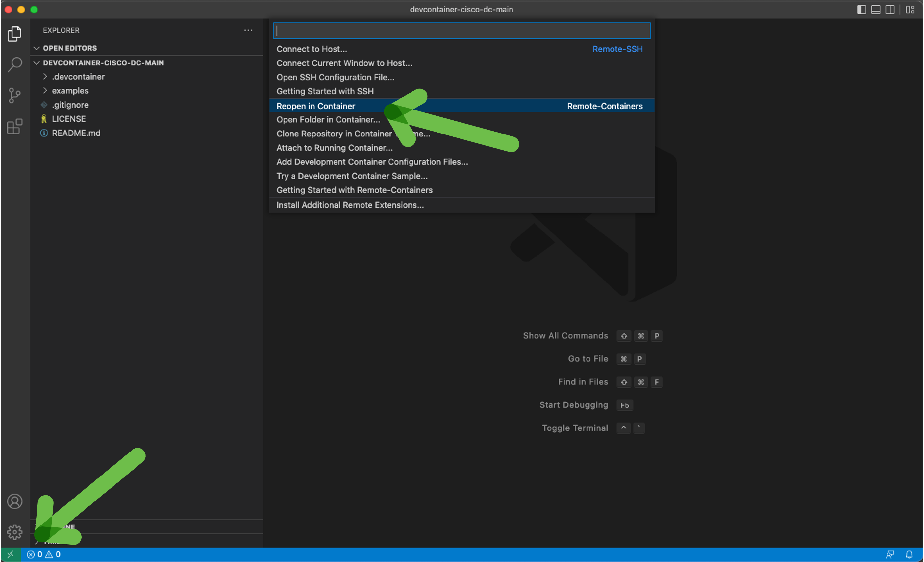Image resolution: width=924 pixels, height=562 pixels.
Task: Collapse the DEVCONTAINER-CISCO-DC-MAIN folder section
Action: pos(147,62)
